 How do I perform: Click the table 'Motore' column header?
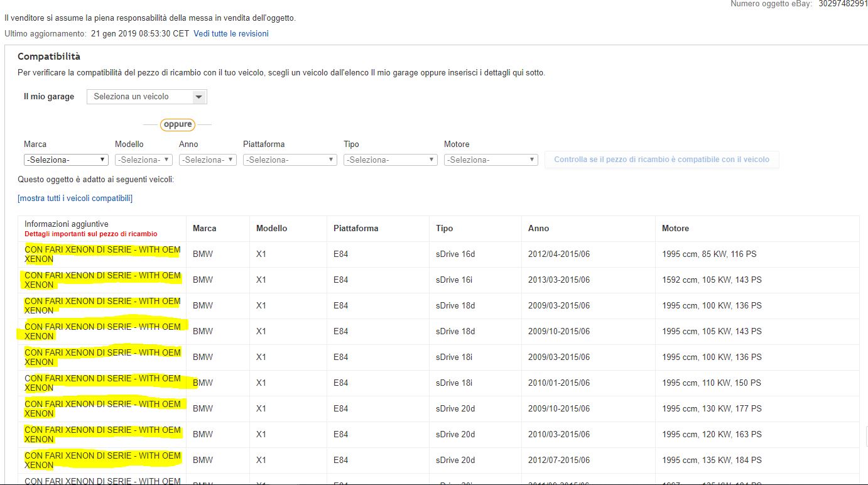pos(676,229)
